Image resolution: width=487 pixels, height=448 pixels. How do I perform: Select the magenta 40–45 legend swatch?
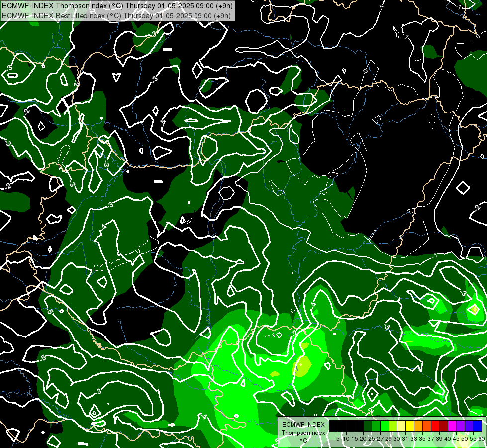pos(452,426)
